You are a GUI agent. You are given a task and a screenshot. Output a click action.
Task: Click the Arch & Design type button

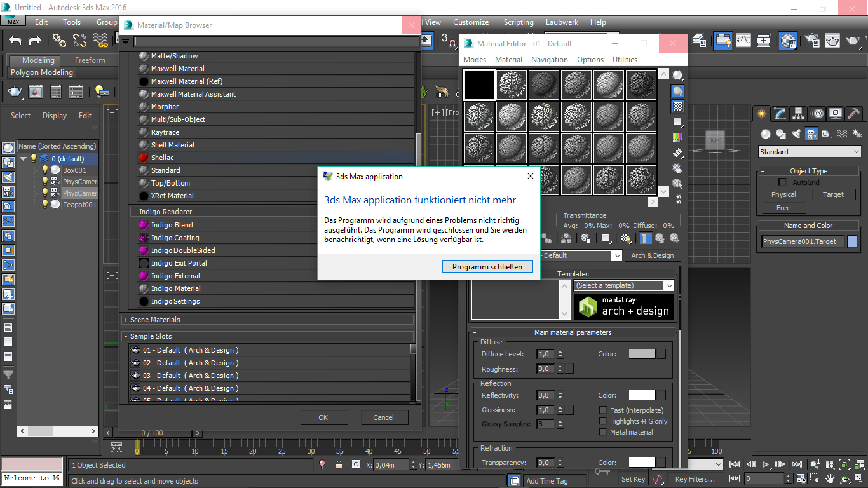[652, 255]
